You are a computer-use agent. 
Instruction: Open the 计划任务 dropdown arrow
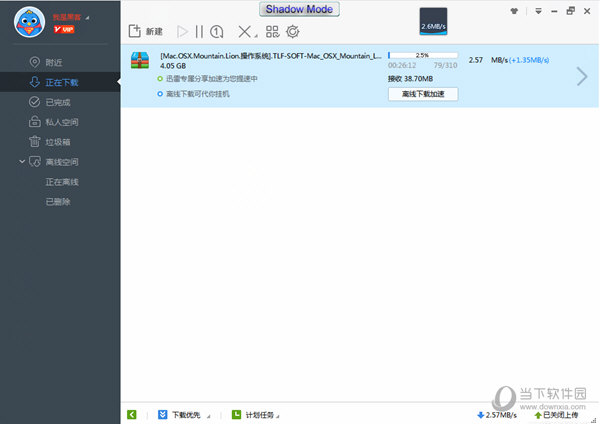click(x=277, y=416)
